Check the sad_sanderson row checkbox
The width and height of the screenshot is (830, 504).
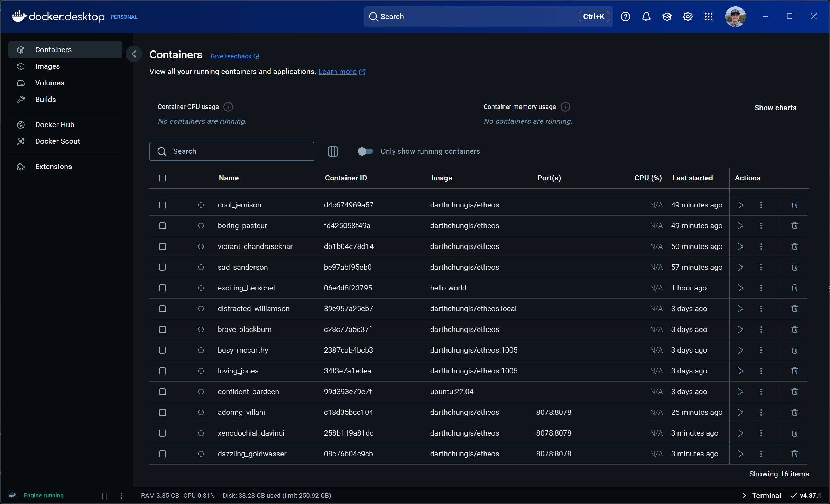[x=163, y=267]
